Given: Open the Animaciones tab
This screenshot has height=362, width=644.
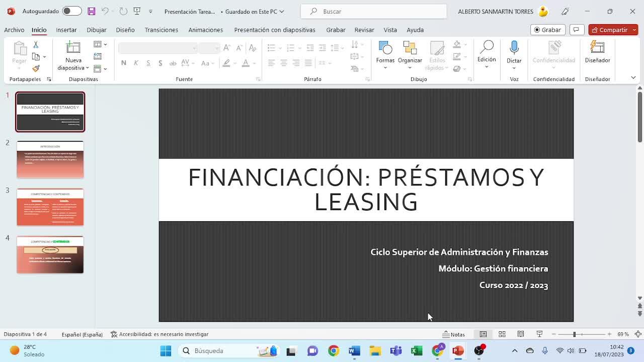Looking at the screenshot, I should (206, 30).
